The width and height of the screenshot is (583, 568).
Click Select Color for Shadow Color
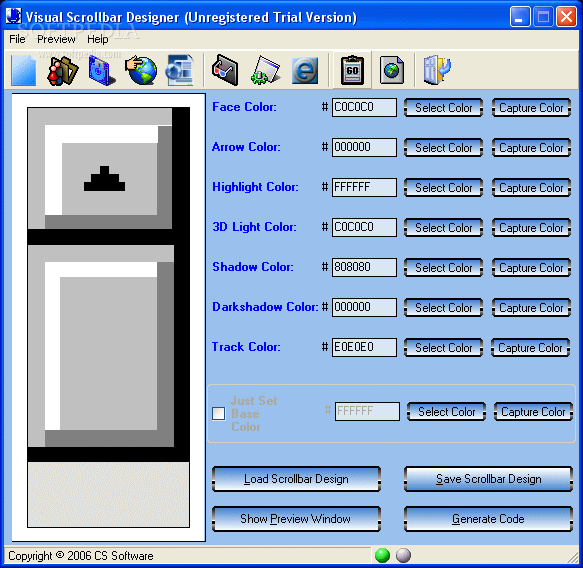[443, 268]
